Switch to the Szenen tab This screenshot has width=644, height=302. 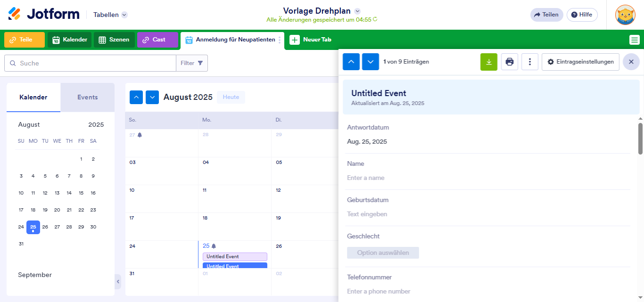(x=114, y=40)
